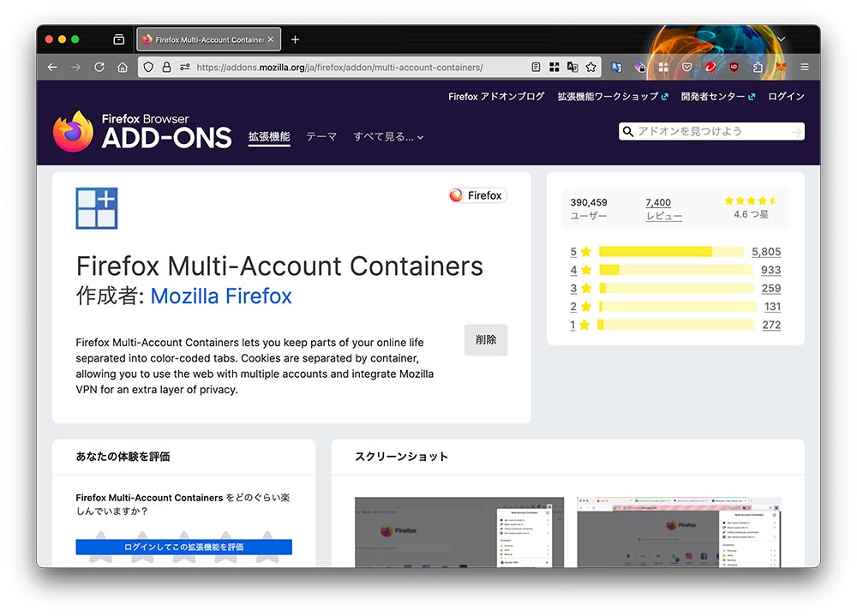Filter reviews by the 4-star bar
The height and width of the screenshot is (616, 857).
coord(676,270)
